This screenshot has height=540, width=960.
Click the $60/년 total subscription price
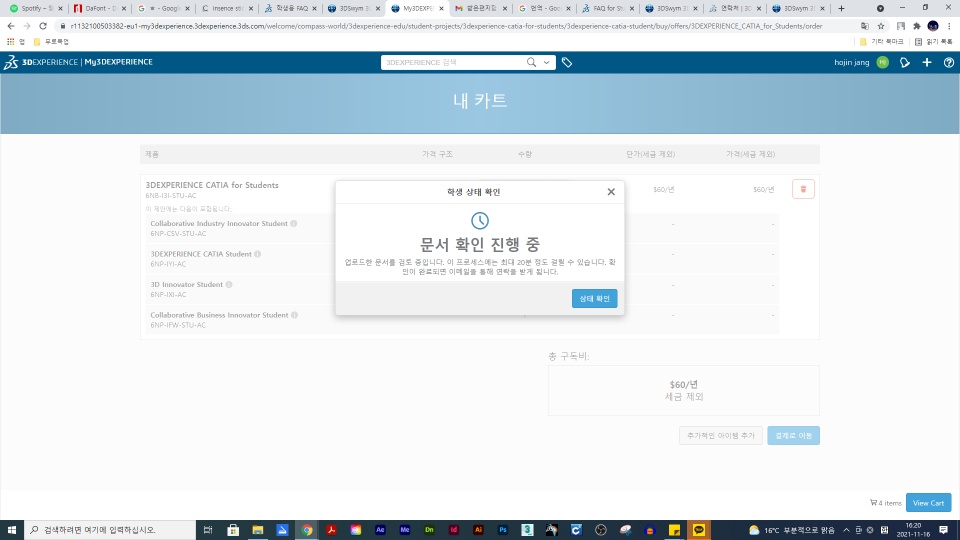pyautogui.click(x=683, y=384)
